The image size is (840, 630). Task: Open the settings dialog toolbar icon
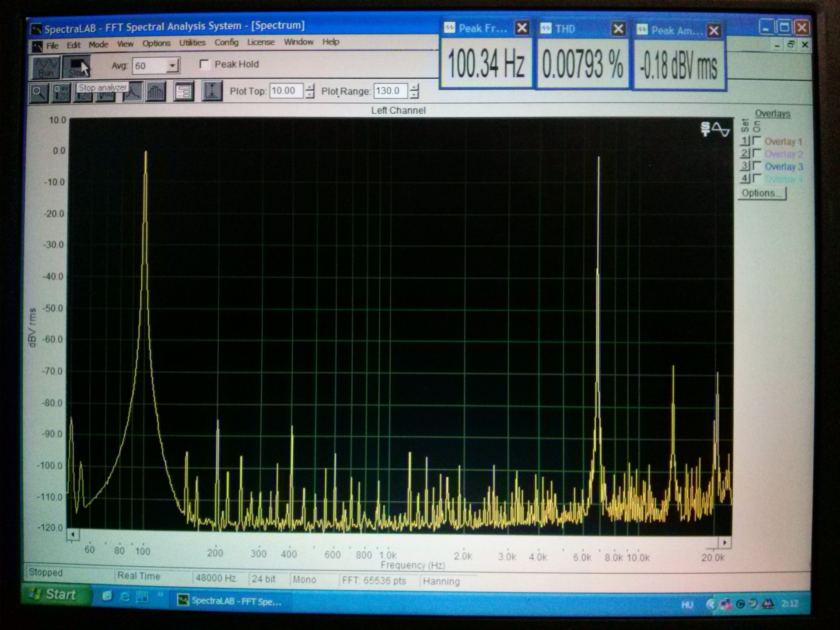click(x=183, y=92)
